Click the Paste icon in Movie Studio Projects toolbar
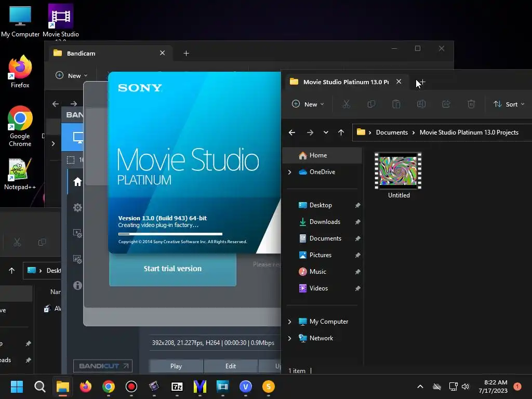Screen dimensions: 532x399 [x=396, y=104]
